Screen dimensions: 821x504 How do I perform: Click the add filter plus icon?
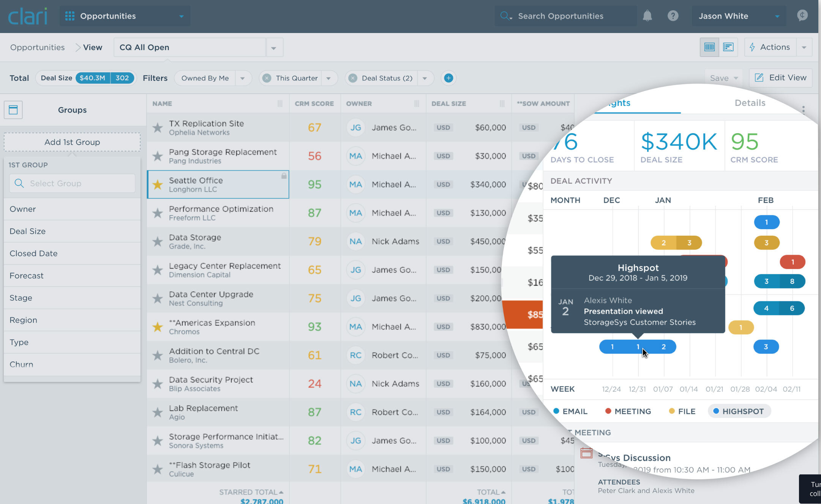448,78
